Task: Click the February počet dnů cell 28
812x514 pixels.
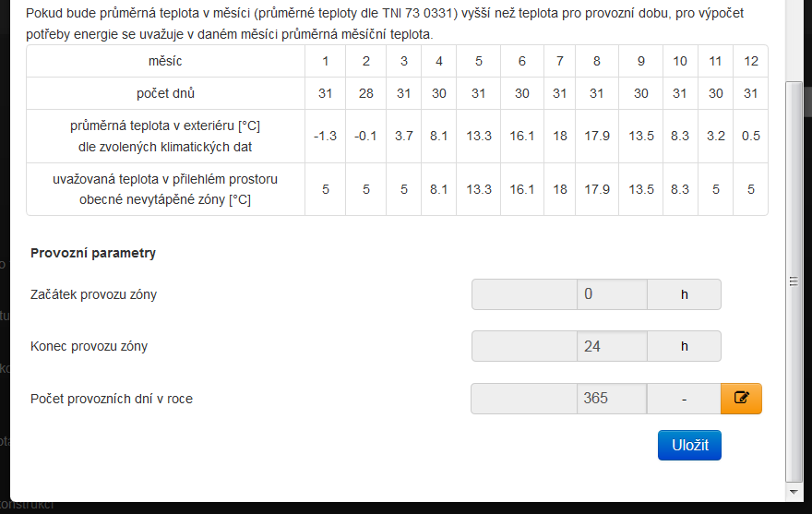Action: coord(365,93)
